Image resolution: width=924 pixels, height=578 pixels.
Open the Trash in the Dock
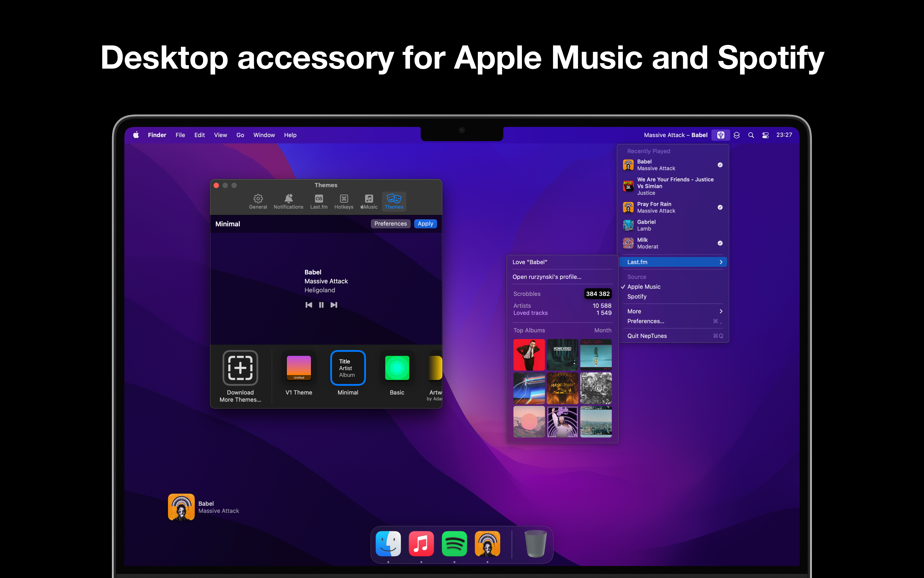pos(535,544)
